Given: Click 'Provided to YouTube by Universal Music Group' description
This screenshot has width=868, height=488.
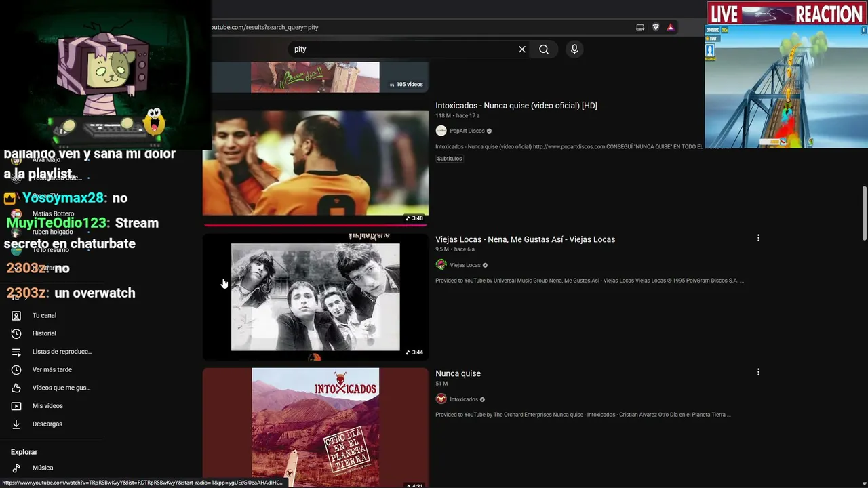Looking at the screenshot, I should point(589,281).
